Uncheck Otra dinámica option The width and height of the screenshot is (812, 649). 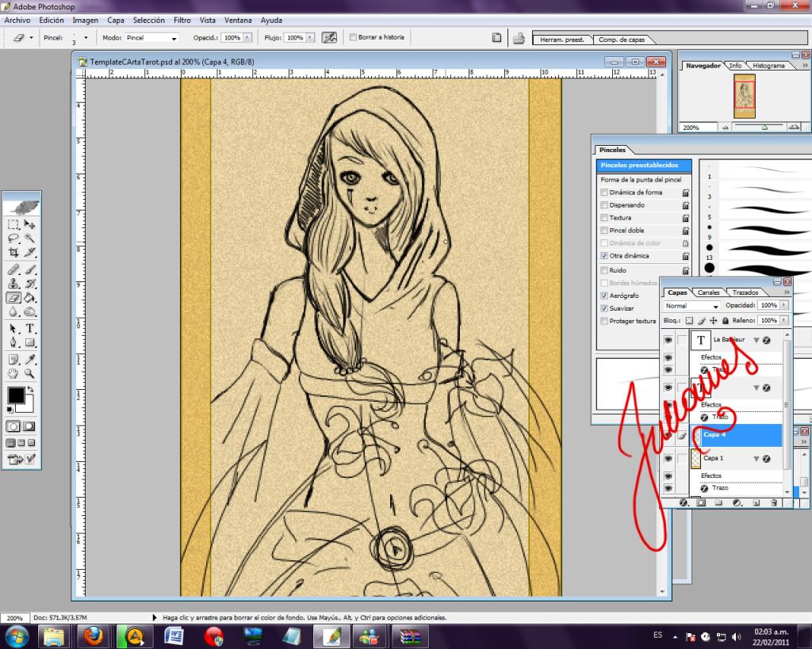[x=603, y=256]
